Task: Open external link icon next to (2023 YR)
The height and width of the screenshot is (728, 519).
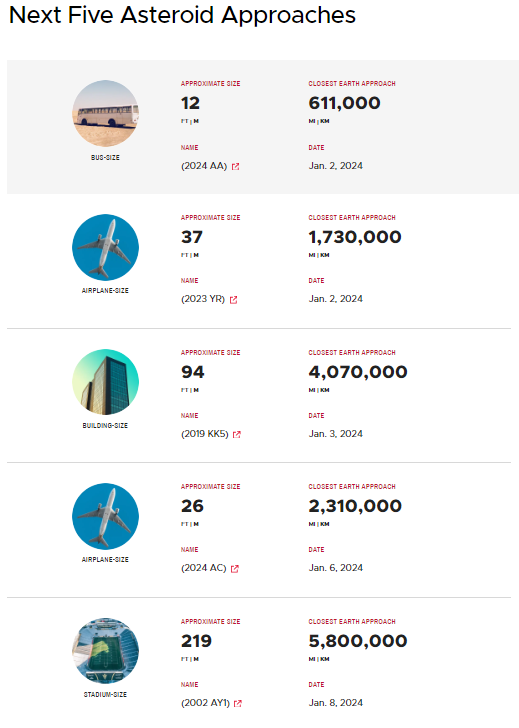Action: (x=234, y=300)
